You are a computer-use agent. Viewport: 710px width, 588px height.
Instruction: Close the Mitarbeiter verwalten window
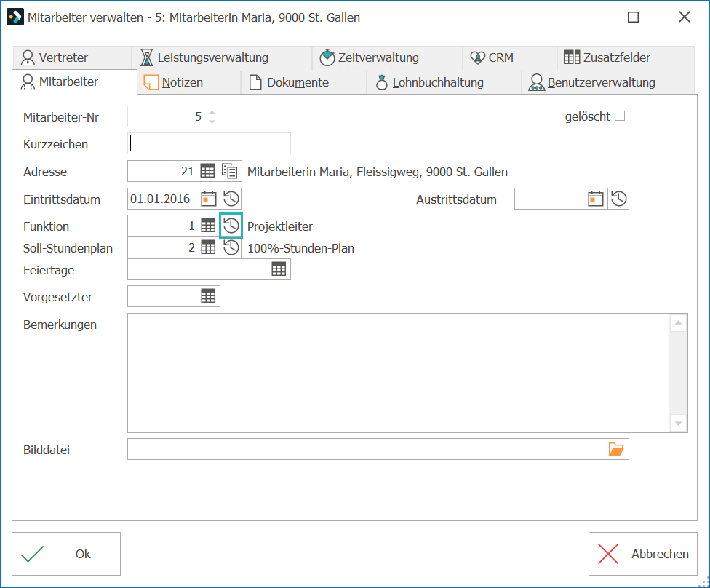pos(685,17)
